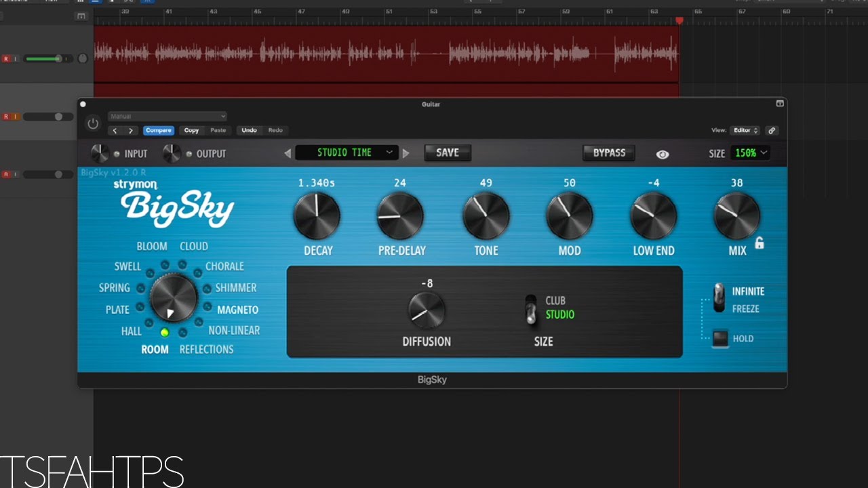This screenshot has height=488, width=868.
Task: Click the Copy button
Action: [x=191, y=130]
